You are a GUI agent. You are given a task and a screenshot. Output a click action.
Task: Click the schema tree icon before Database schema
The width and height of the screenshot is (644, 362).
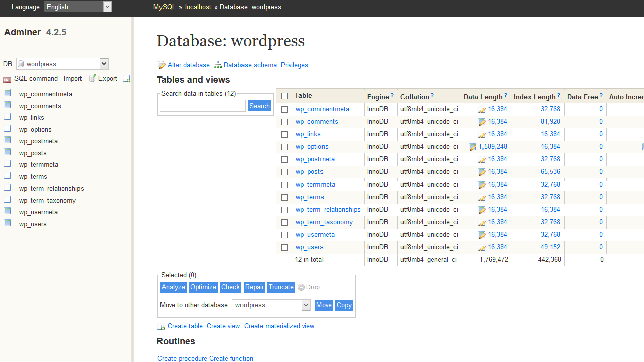pyautogui.click(x=218, y=64)
